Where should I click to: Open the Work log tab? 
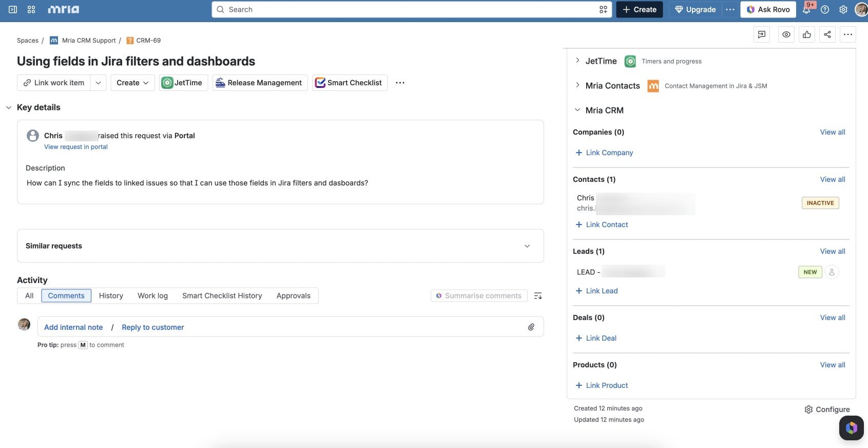click(152, 295)
